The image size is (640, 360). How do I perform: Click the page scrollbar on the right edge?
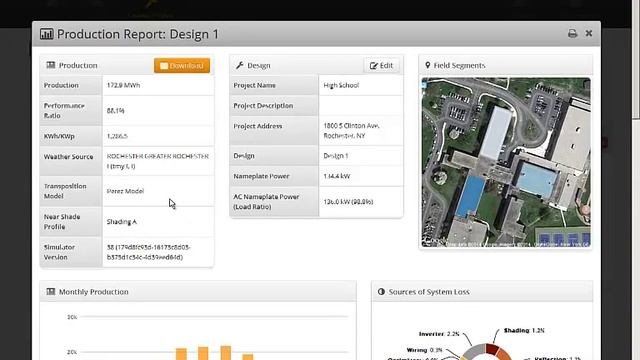(636, 59)
